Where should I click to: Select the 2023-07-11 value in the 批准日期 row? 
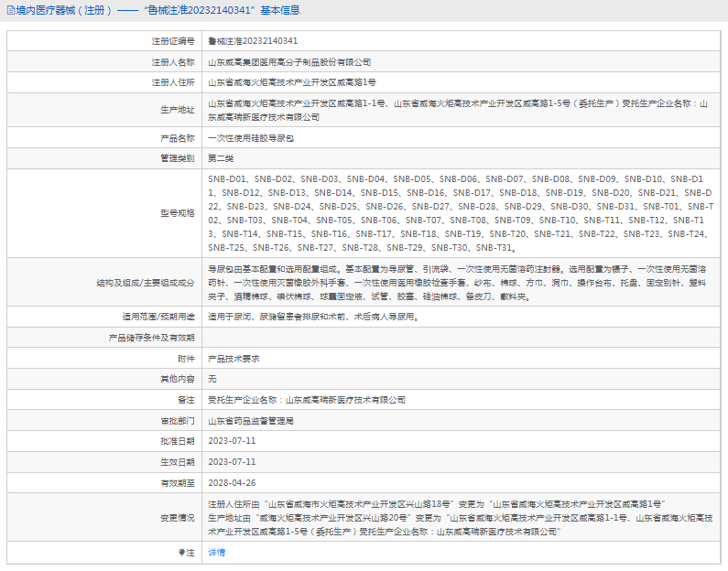click(x=232, y=441)
